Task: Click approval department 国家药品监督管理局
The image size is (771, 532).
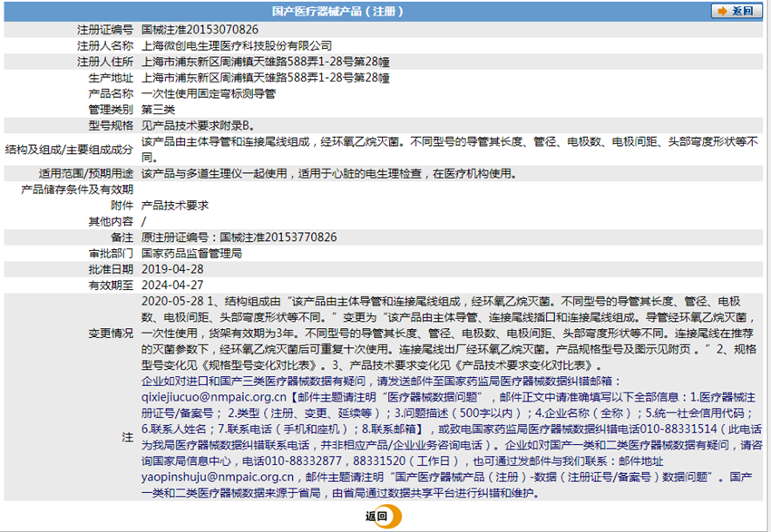Action: click(x=191, y=254)
